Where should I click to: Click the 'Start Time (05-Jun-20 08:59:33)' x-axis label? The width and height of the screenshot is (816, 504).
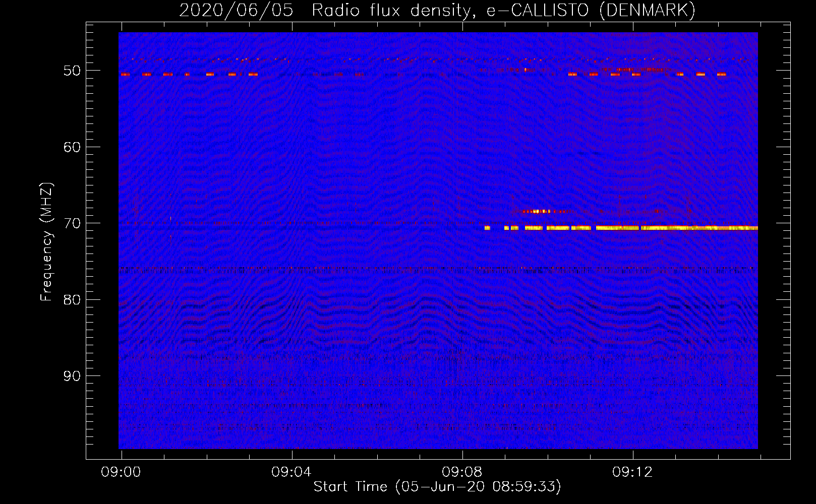(437, 487)
